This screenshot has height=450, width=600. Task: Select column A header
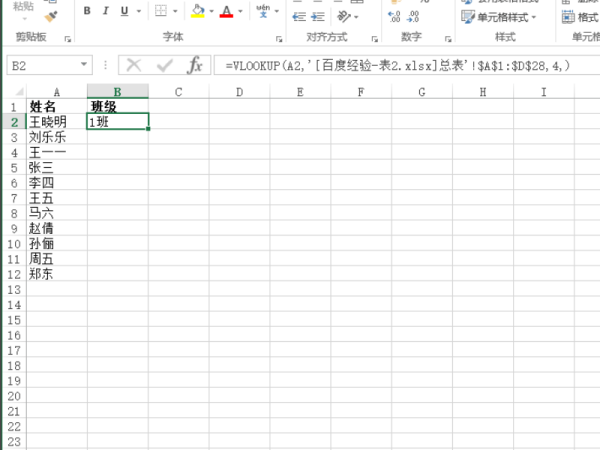(57, 92)
